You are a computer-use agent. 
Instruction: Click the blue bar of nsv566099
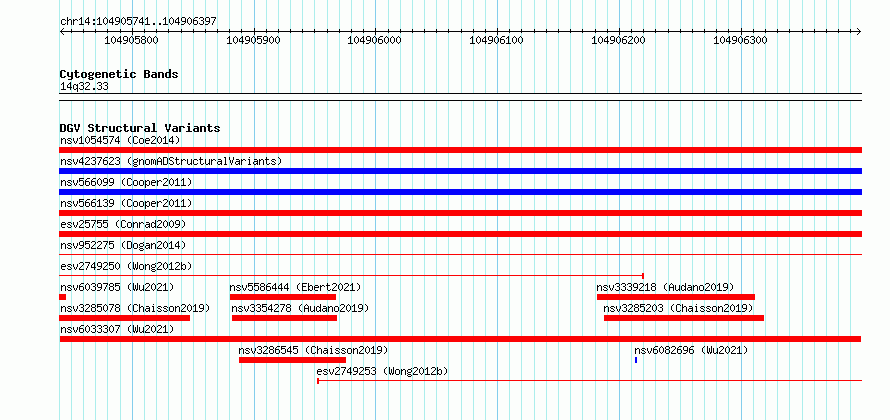pos(461,192)
